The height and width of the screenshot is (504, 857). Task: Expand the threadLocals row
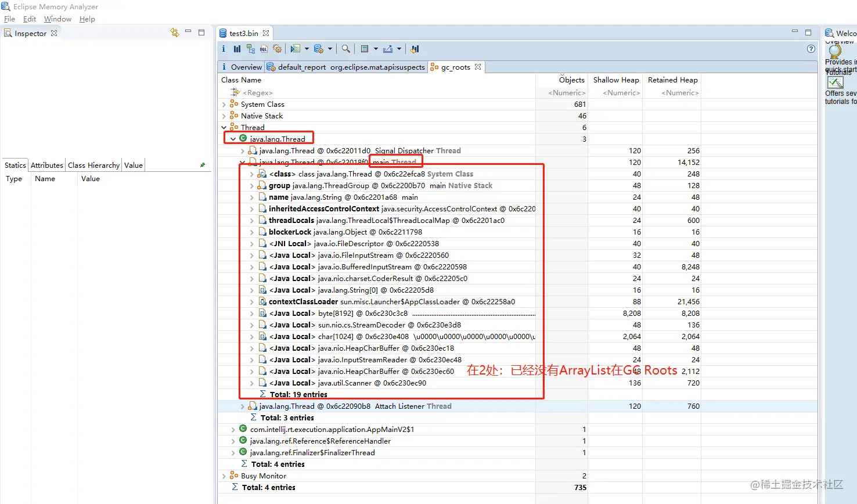pyautogui.click(x=251, y=221)
